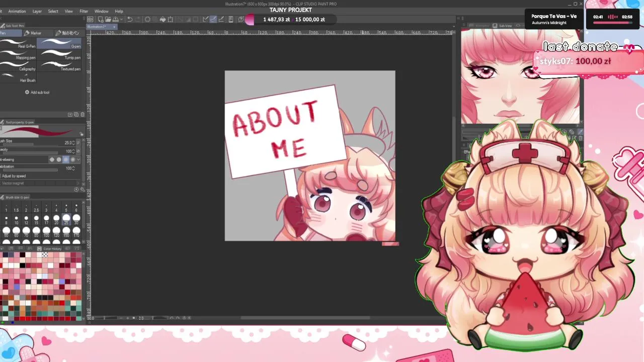Select the highlighted anti-aliasing Middle option

tap(66, 159)
